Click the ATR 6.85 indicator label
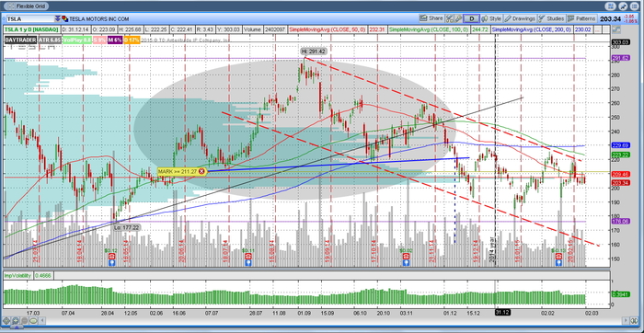The image size is (644, 333). tap(50, 40)
